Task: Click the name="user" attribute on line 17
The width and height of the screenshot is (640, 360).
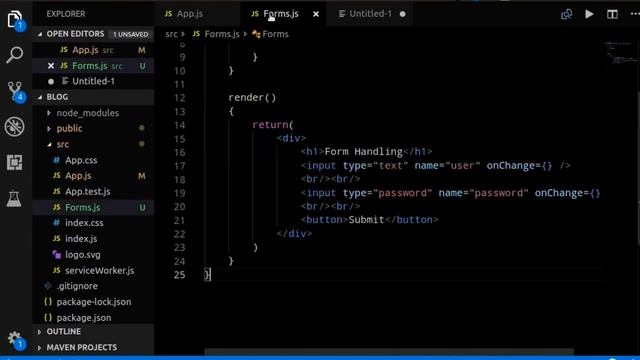Action: pyautogui.click(x=447, y=166)
